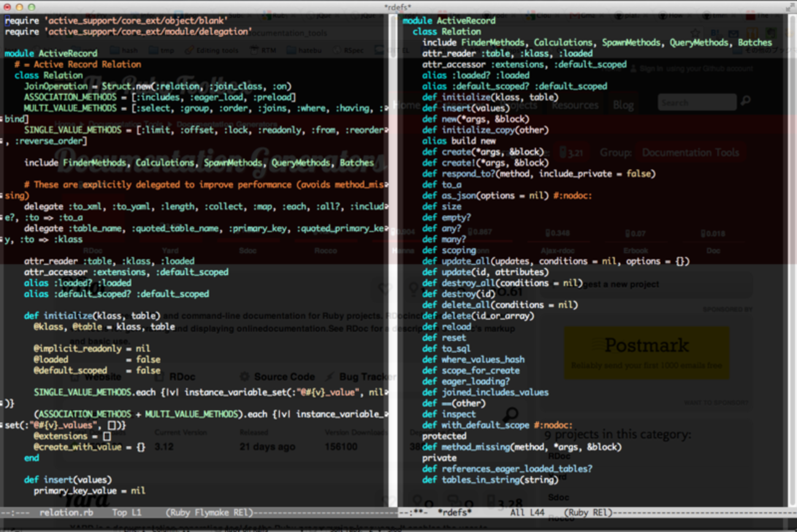Toggle the modified ** indicator in rdefs mode line

[415, 512]
